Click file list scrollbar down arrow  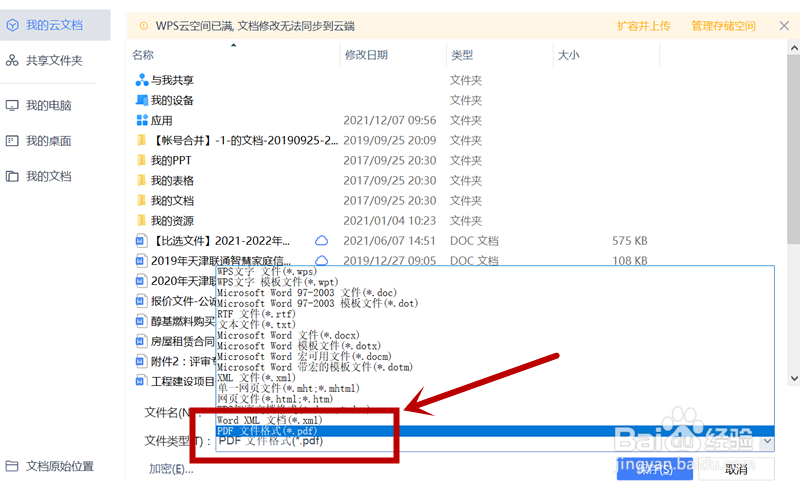click(x=794, y=378)
